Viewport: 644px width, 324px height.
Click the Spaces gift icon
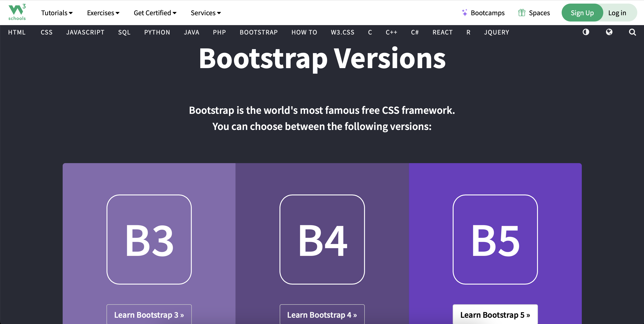point(522,13)
